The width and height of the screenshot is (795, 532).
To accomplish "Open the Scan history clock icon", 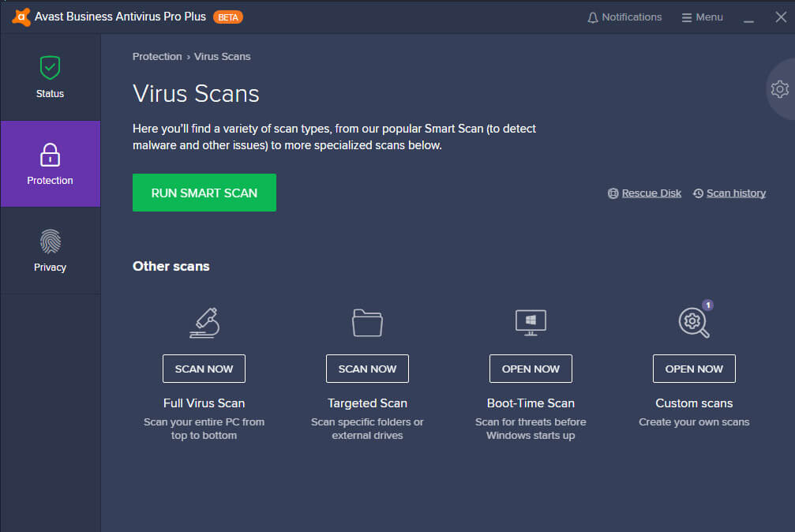I will [x=698, y=193].
